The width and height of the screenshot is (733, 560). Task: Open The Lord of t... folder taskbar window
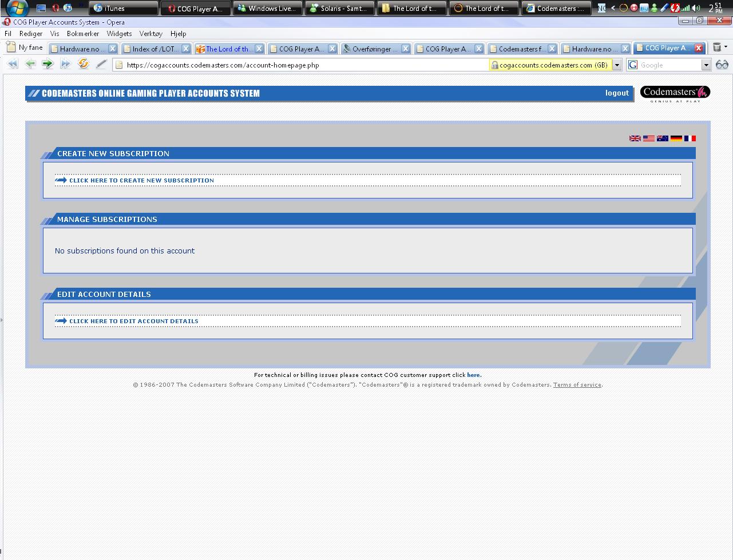pos(411,8)
